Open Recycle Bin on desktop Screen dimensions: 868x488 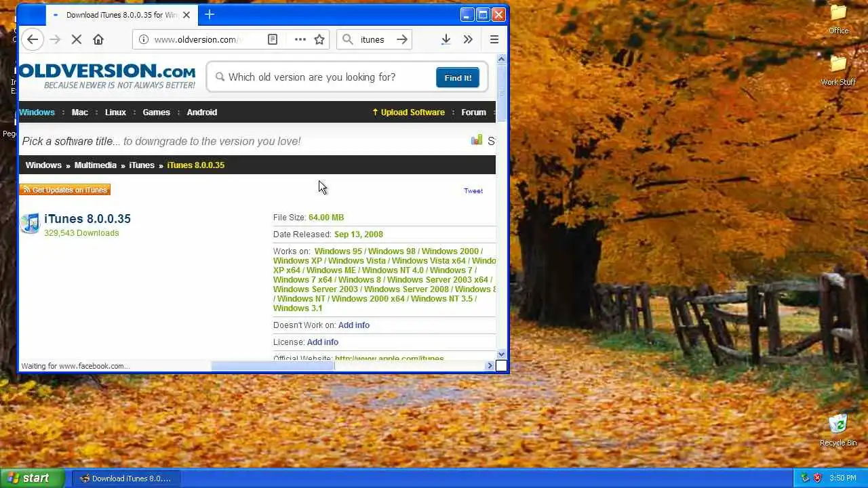point(838,430)
